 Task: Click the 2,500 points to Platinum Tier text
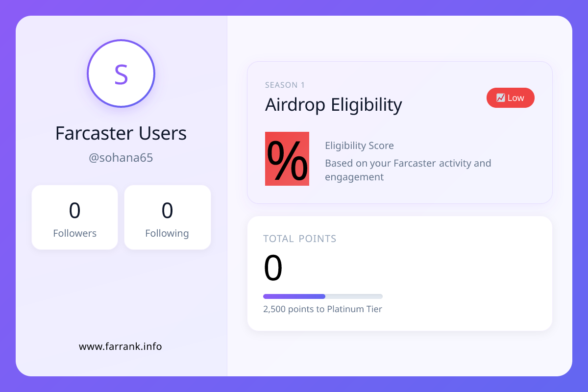click(x=322, y=309)
